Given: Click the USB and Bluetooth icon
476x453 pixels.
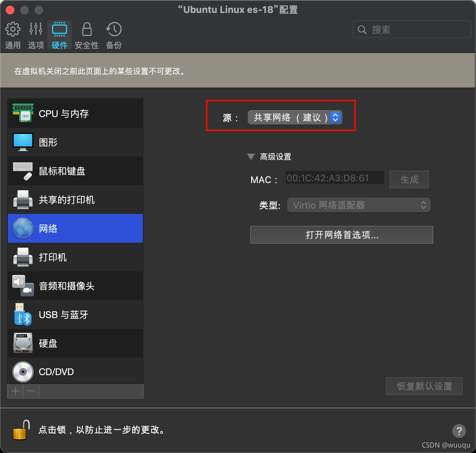Looking at the screenshot, I should pyautogui.click(x=23, y=314).
